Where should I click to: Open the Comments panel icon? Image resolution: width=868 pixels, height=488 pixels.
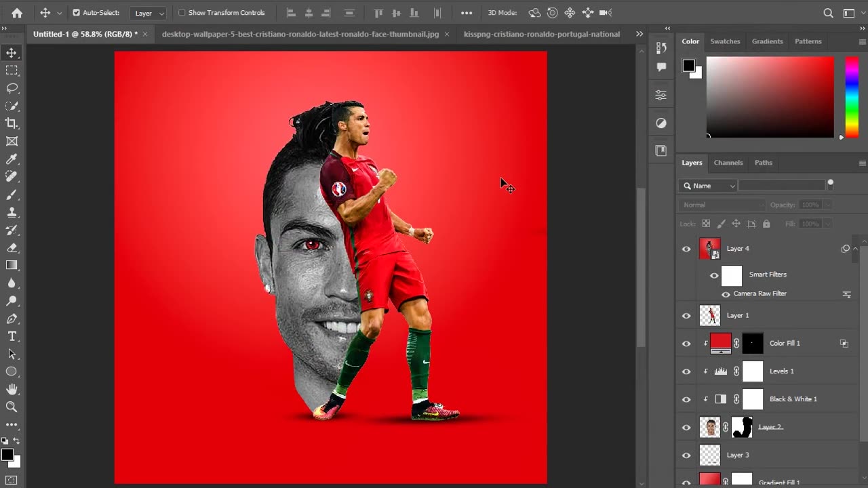661,67
